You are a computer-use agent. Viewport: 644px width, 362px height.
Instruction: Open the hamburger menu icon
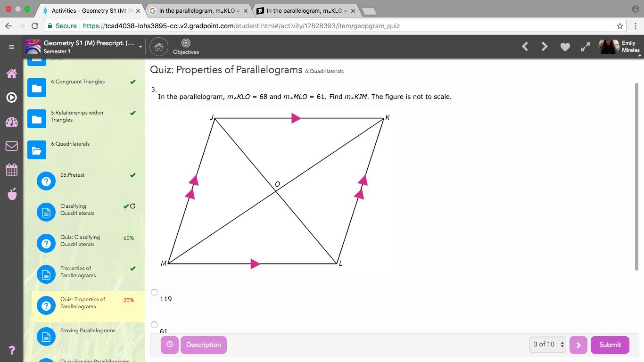point(11,47)
